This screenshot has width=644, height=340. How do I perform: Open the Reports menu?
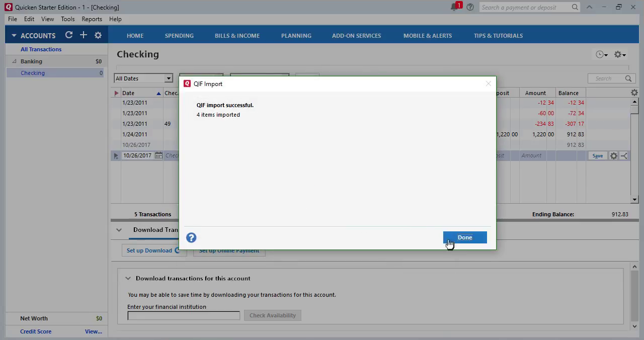92,19
